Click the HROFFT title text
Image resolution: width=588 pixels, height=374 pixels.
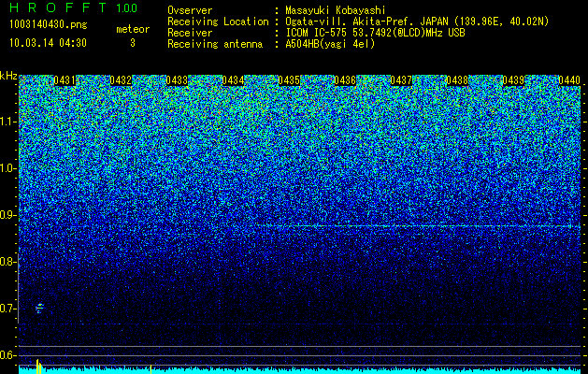click(58, 7)
